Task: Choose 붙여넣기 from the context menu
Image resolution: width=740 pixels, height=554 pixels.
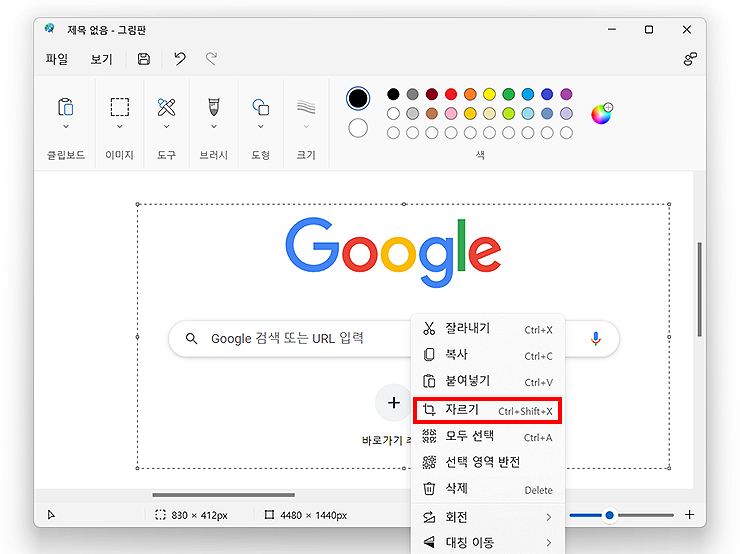Action: pyautogui.click(x=488, y=381)
